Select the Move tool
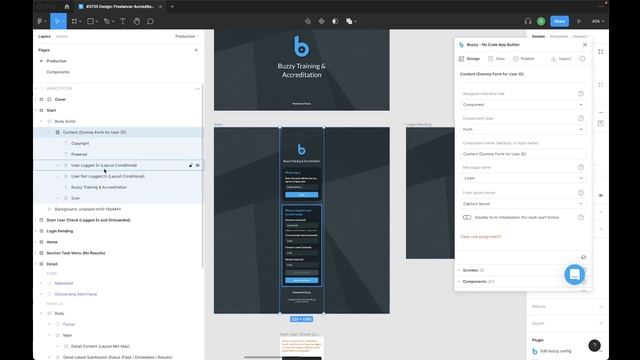Image resolution: width=640 pixels, height=360 pixels. [x=57, y=21]
